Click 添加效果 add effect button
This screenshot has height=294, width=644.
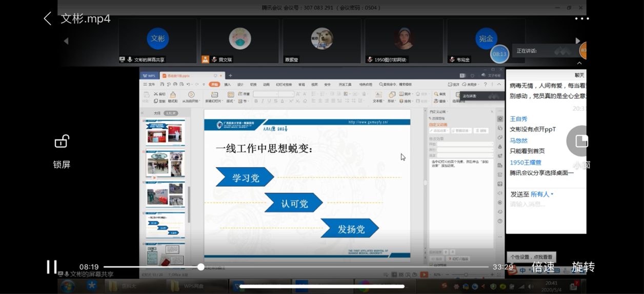pyautogui.click(x=439, y=131)
